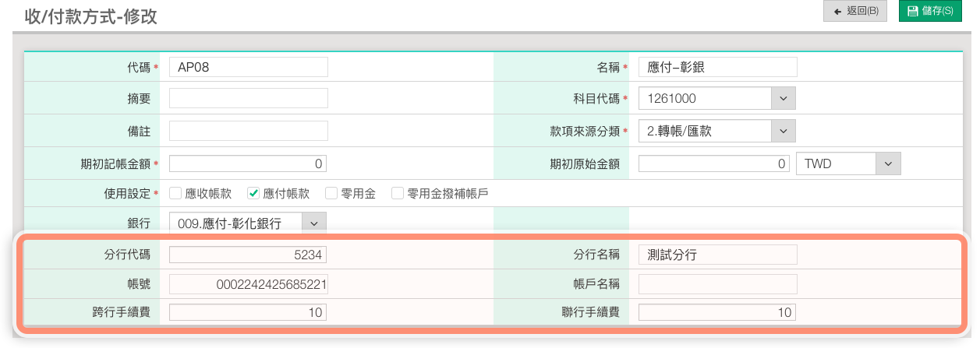Expand the 款項來源分類 dropdown
This screenshot has width=980, height=348.
783,131
